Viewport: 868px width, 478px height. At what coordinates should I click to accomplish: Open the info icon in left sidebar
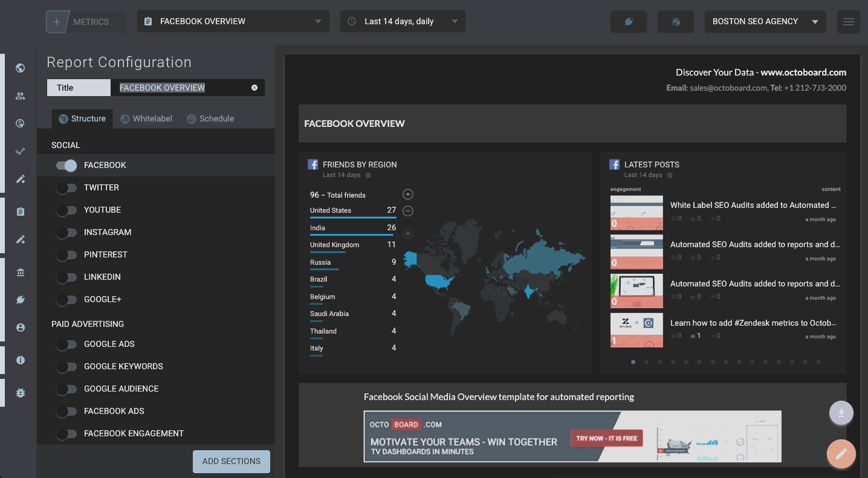point(21,360)
